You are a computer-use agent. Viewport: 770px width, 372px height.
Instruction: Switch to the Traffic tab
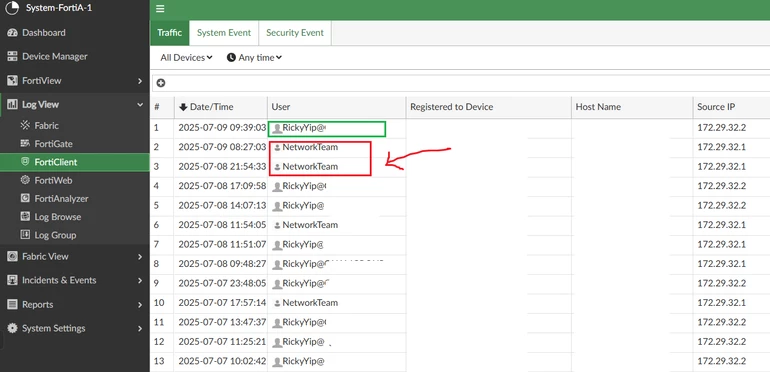(169, 33)
